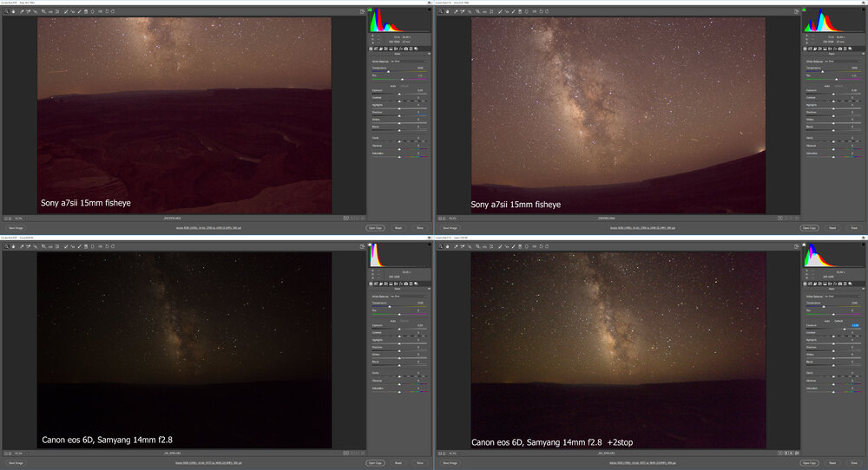Switch to the Tone Curve tab in the Sony canyon window
The width and height of the screenshot is (868, 470).
click(x=377, y=49)
